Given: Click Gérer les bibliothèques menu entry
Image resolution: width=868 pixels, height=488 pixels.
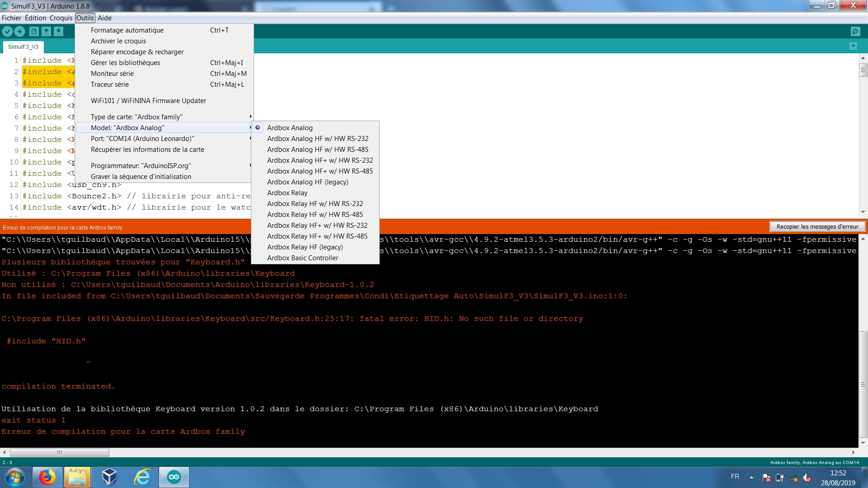Looking at the screenshot, I should pos(125,62).
